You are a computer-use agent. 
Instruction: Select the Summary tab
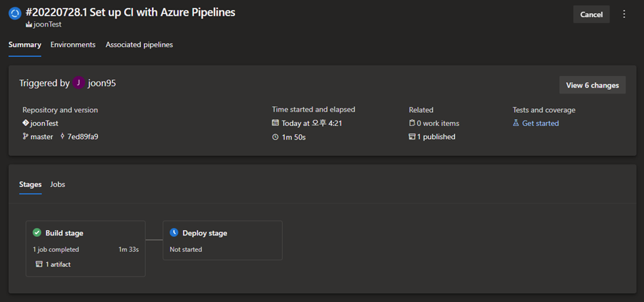25,45
